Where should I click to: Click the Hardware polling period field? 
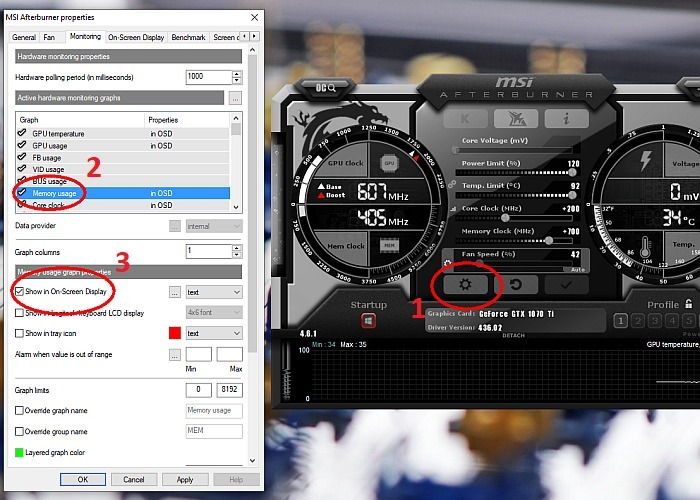(209, 77)
